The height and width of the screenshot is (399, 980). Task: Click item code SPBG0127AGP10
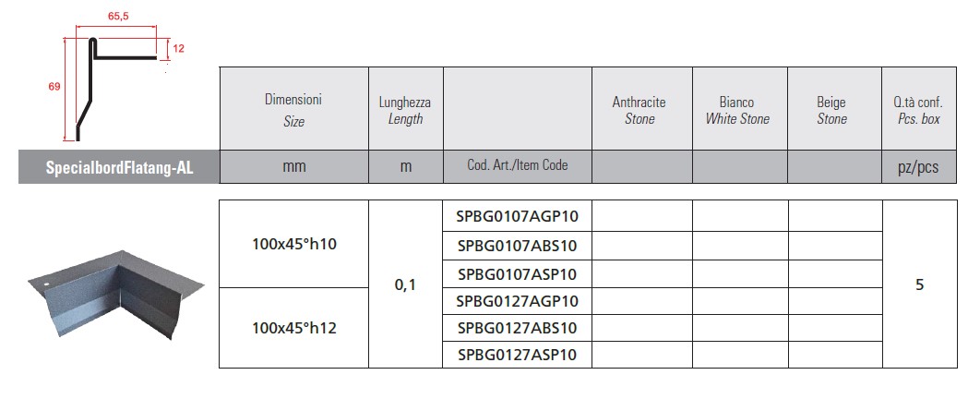coord(518,301)
